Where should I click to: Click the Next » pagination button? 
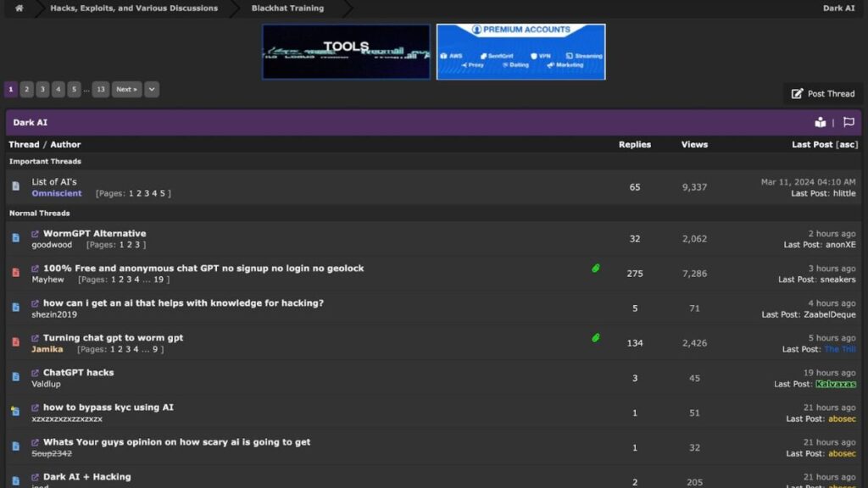point(127,89)
